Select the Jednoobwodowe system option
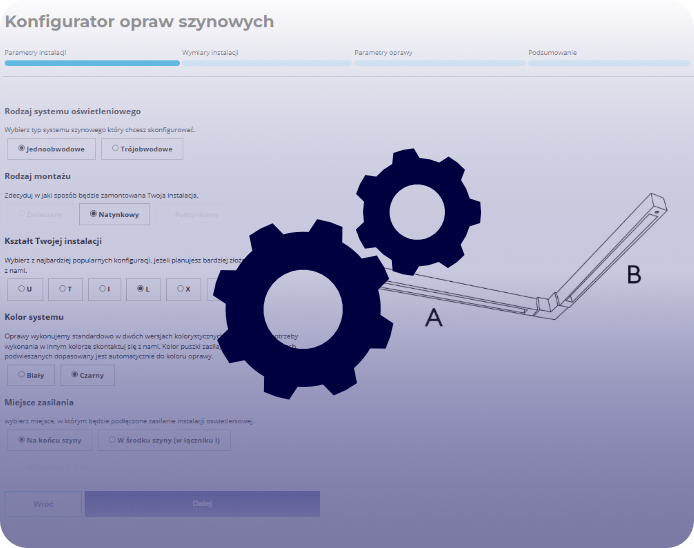This screenshot has height=548, width=694. click(x=51, y=149)
